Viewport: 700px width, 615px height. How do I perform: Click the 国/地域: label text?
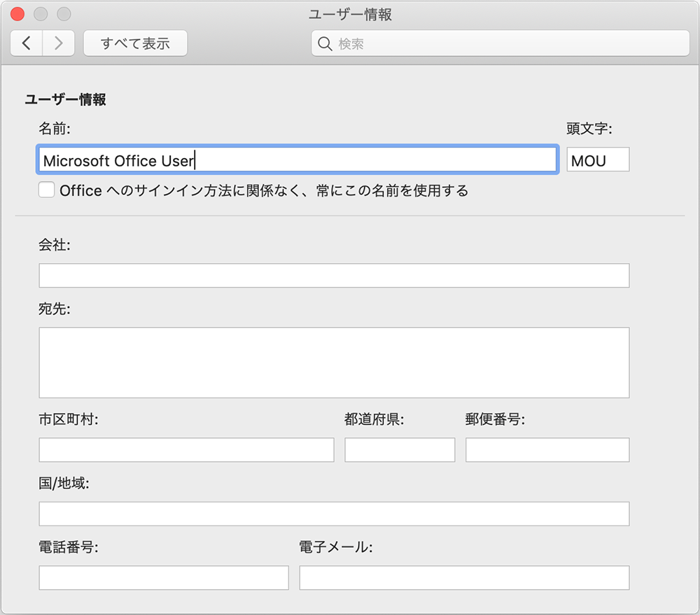point(64,483)
